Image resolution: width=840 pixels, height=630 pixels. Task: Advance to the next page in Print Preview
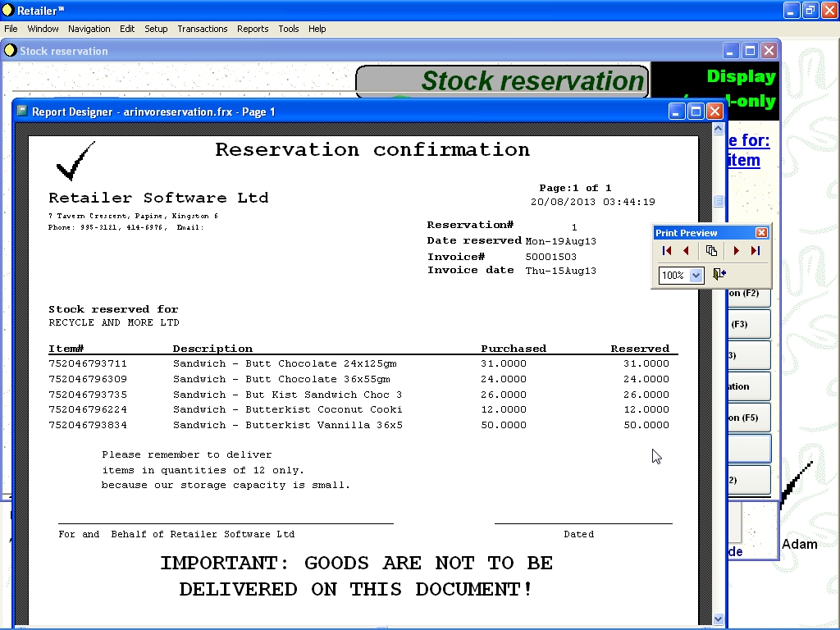[736, 250]
